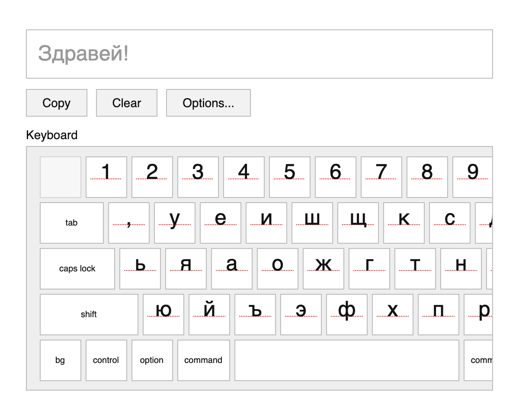Type the Cyrillic letter ж key
519x420 pixels.
point(323,268)
